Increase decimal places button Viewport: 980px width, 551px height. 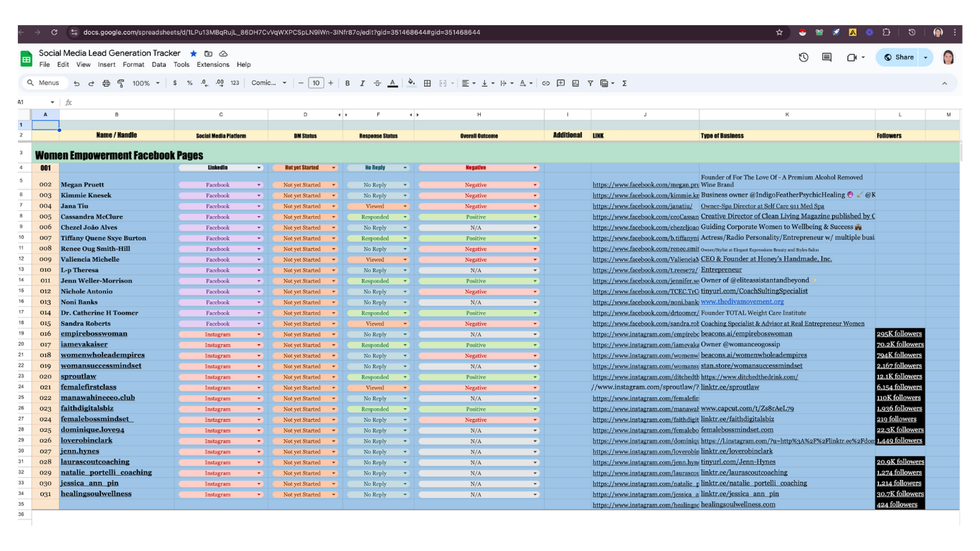pos(220,83)
